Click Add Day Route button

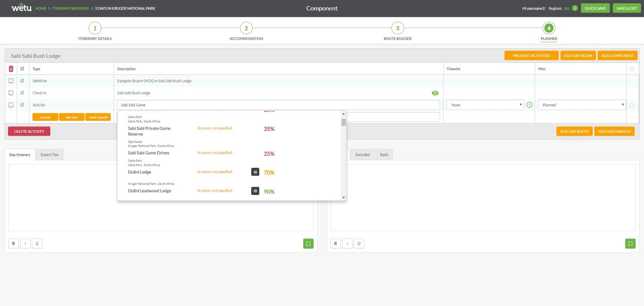click(x=574, y=131)
